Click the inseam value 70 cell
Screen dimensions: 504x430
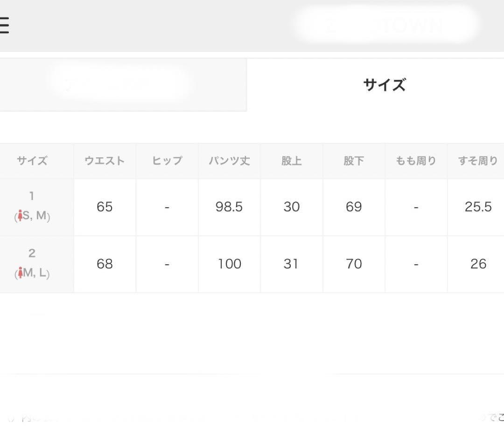coord(354,264)
